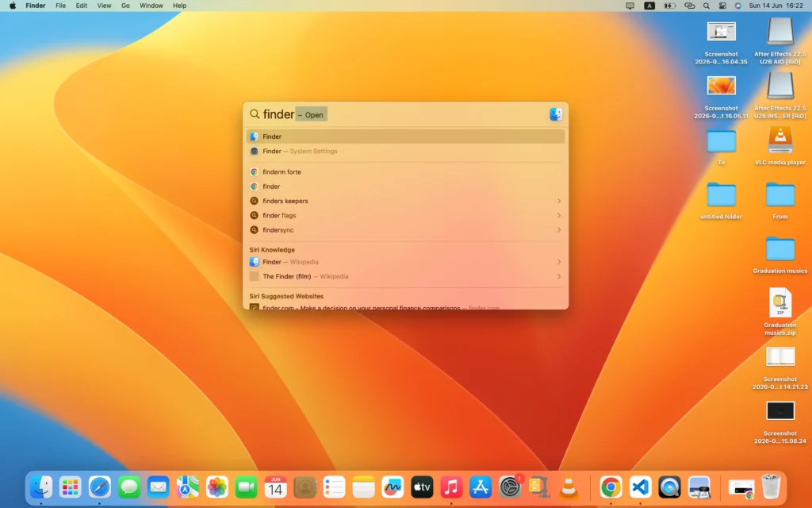
Task: Open Launchpad in the Dock
Action: click(x=70, y=487)
